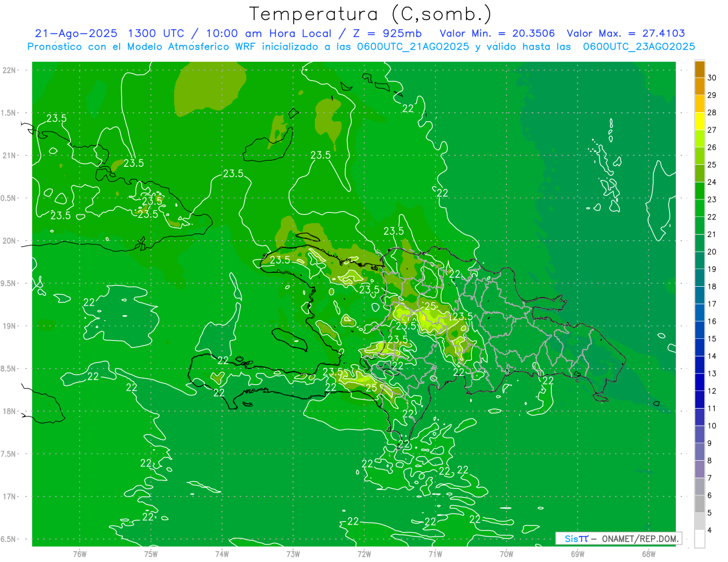Click the "Valor Min. = 20.3506" readout
This screenshot has width=728, height=562.
coord(497,33)
